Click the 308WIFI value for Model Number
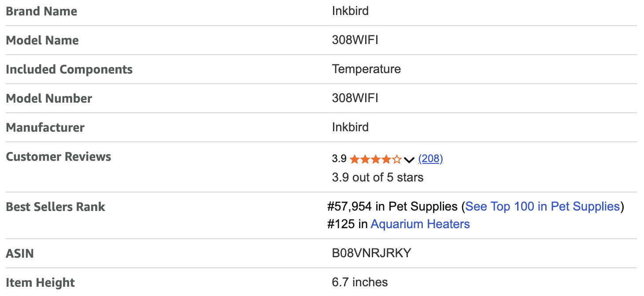The image size is (644, 296). click(355, 98)
